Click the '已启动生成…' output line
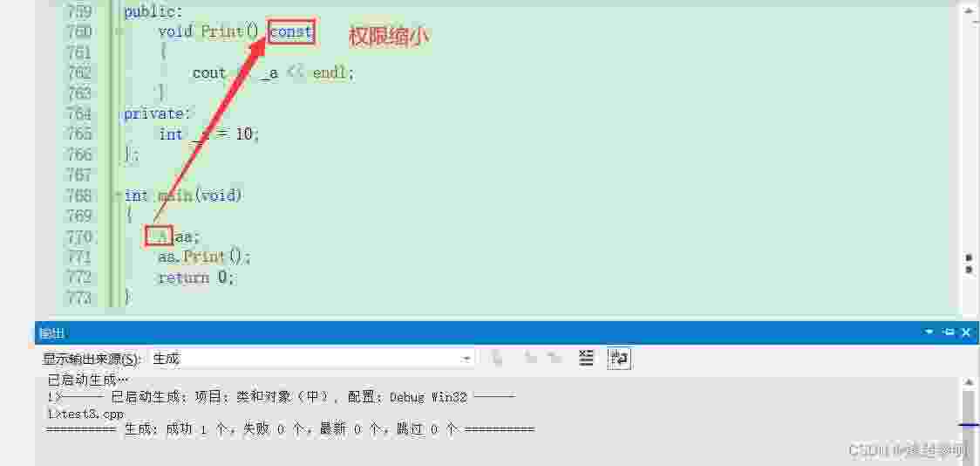This screenshot has height=466, width=980. coord(87,380)
